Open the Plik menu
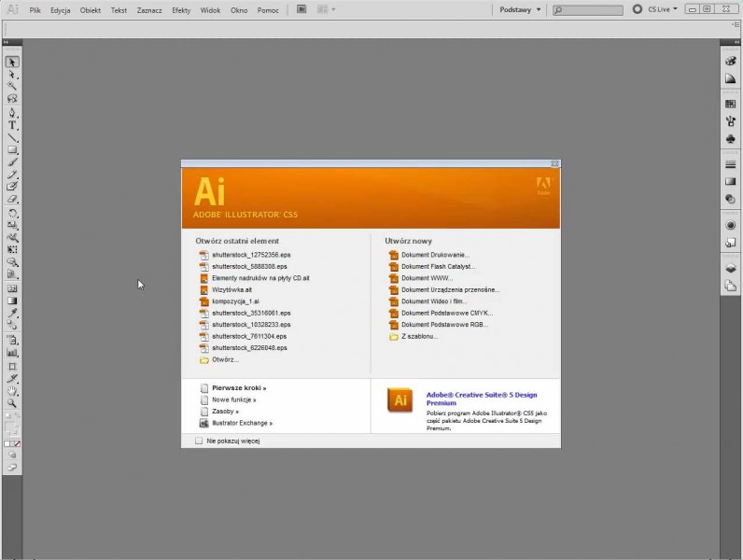Image resolution: width=743 pixels, height=560 pixels. pyautogui.click(x=35, y=9)
